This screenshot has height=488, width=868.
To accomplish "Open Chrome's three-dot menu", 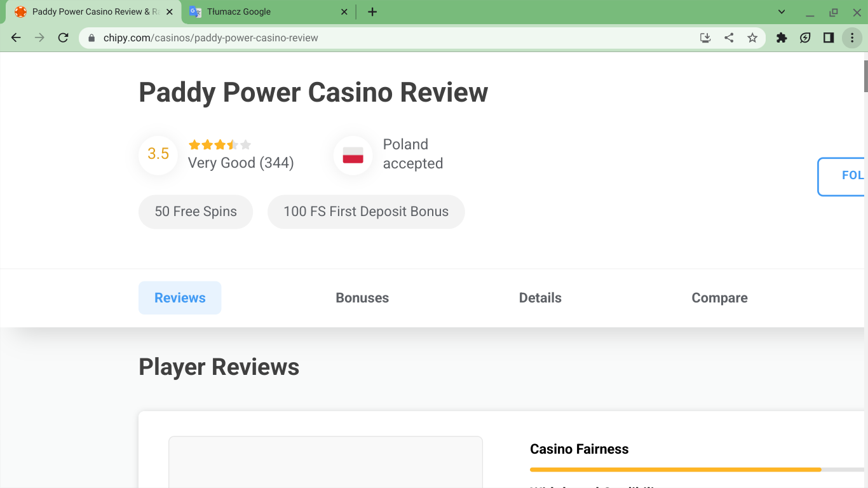I will point(851,38).
